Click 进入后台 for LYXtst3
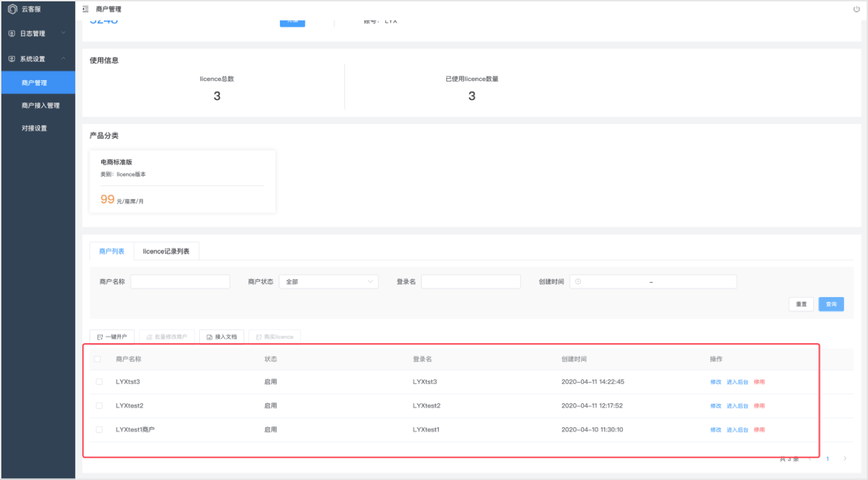The height and width of the screenshot is (480, 868). (737, 382)
